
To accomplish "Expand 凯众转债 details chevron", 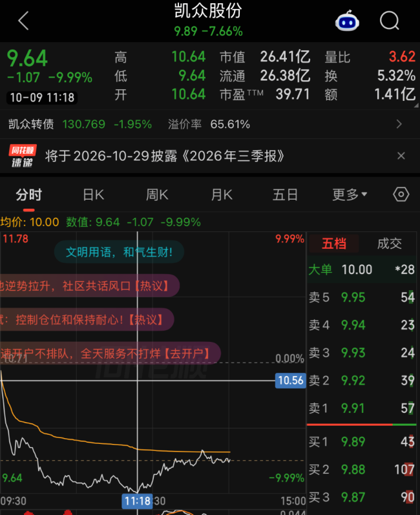I will (399, 124).
